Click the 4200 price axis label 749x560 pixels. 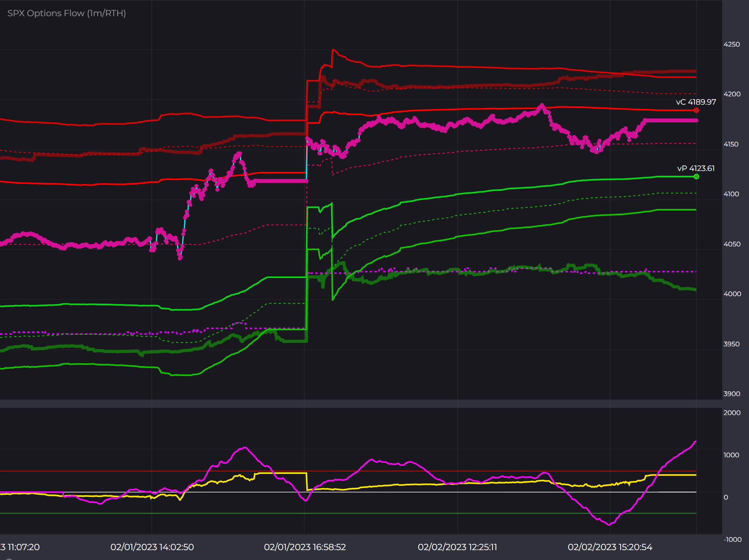pyautogui.click(x=732, y=94)
